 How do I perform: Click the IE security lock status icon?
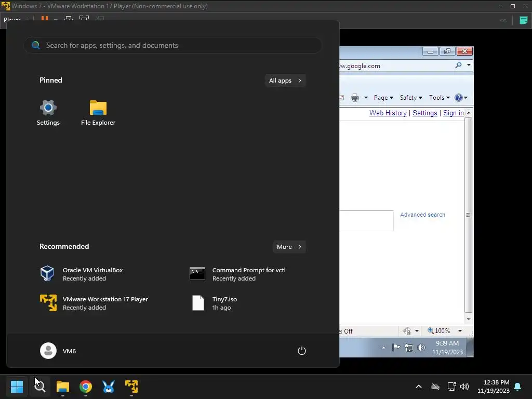pos(407,331)
